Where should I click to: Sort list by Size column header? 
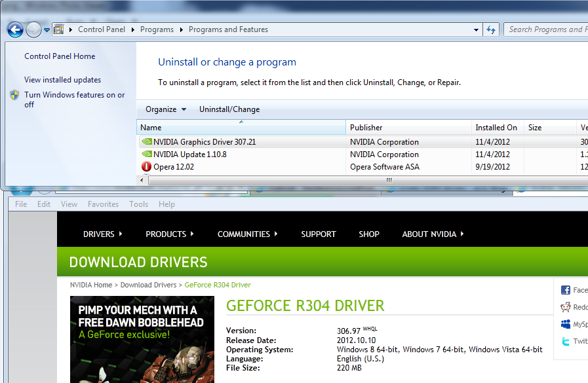(550, 127)
